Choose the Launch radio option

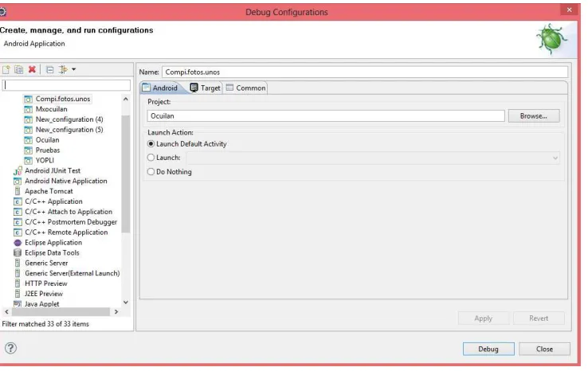point(151,158)
